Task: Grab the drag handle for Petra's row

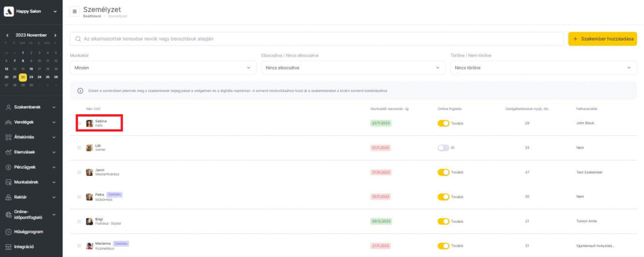Action: click(x=79, y=197)
